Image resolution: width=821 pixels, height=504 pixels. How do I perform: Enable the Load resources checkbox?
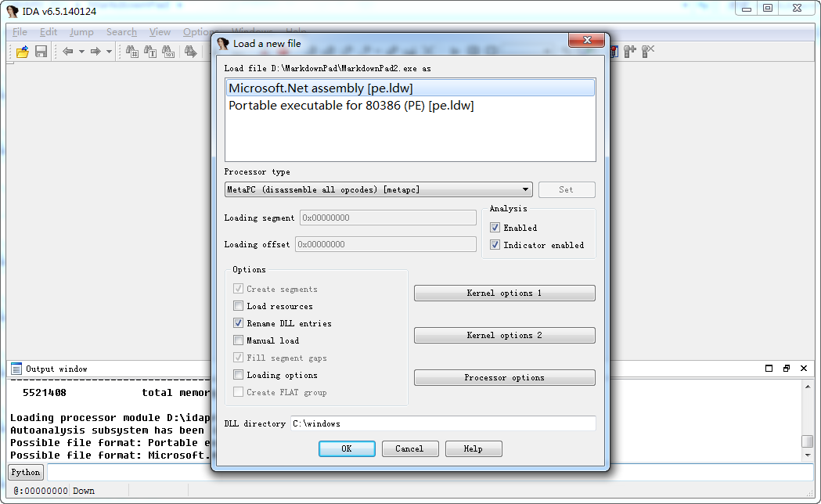coord(238,306)
